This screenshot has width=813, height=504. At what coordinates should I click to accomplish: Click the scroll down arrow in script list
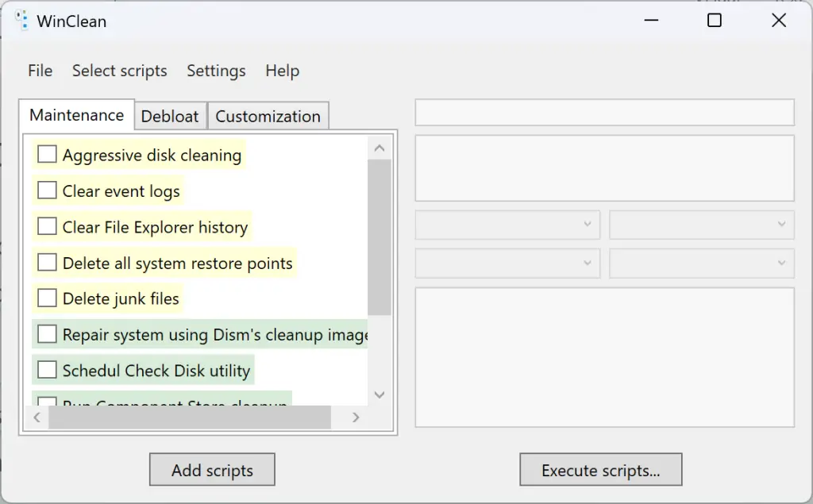[x=379, y=394]
